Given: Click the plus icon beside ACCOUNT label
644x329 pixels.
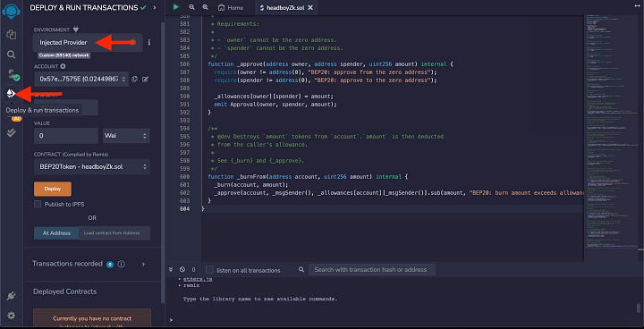Looking at the screenshot, I should point(63,66).
